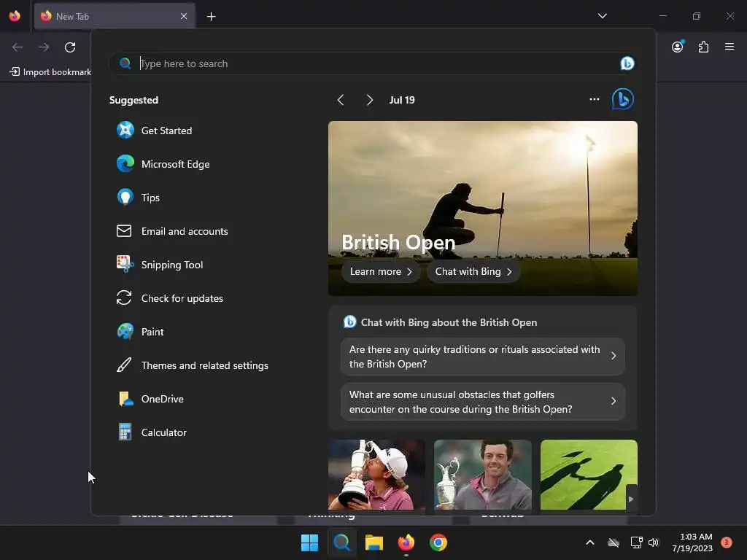
Task: Launch Microsoft Edge from Suggested list
Action: (x=163, y=164)
